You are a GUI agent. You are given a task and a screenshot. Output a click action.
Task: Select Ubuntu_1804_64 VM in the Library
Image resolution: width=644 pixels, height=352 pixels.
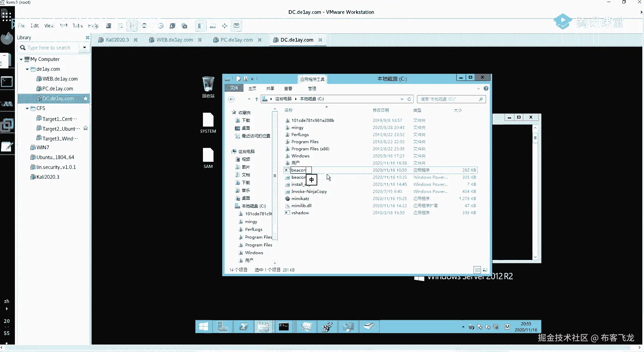click(x=52, y=157)
